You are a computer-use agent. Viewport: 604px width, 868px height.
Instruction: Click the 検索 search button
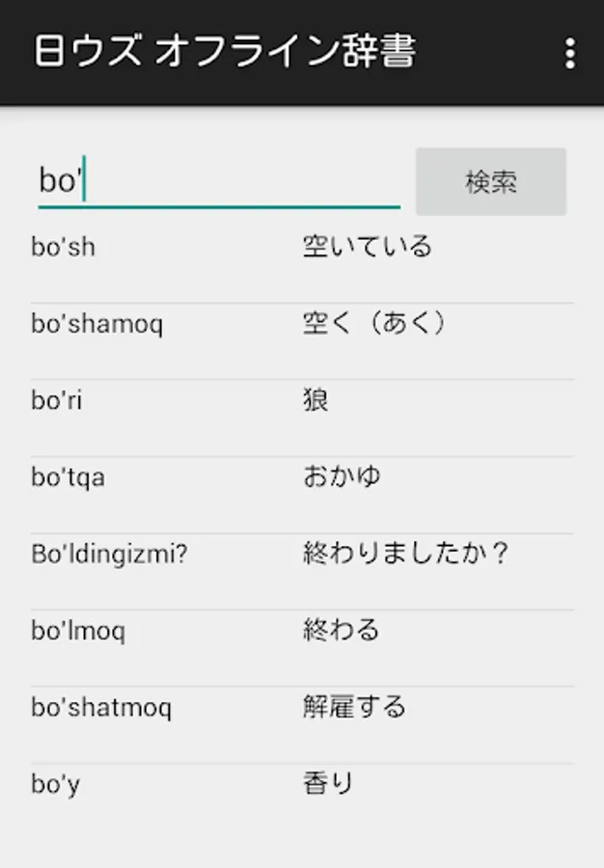pos(491,181)
